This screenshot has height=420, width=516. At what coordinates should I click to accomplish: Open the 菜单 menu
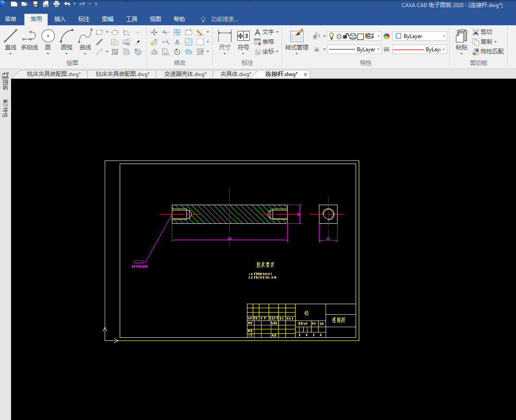tap(11, 19)
